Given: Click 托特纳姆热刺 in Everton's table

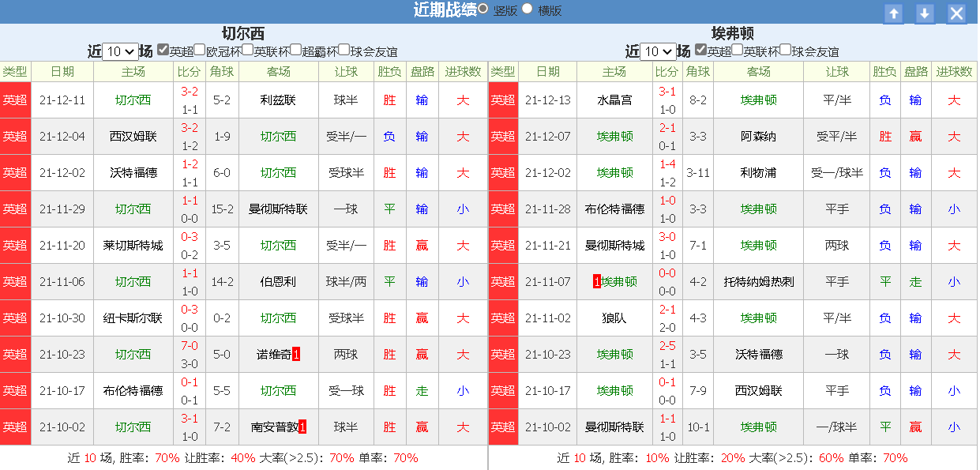Looking at the screenshot, I should [x=758, y=282].
